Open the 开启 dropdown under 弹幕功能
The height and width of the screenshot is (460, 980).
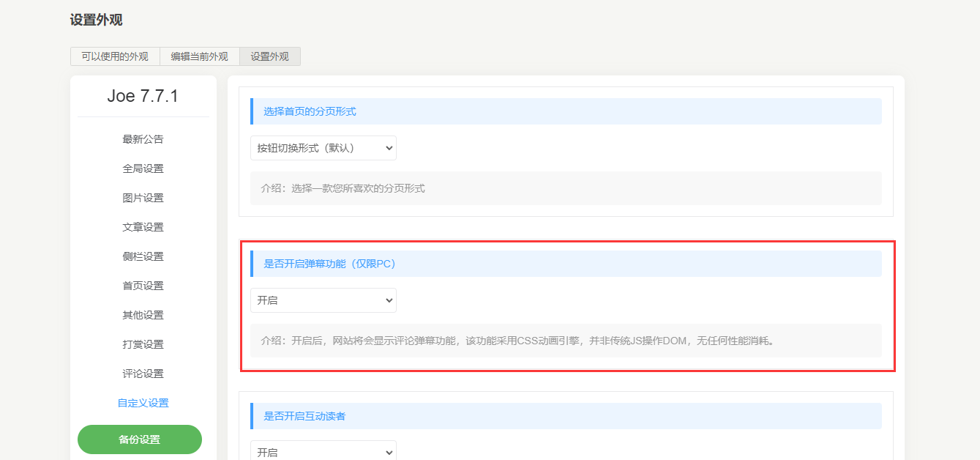coord(323,300)
